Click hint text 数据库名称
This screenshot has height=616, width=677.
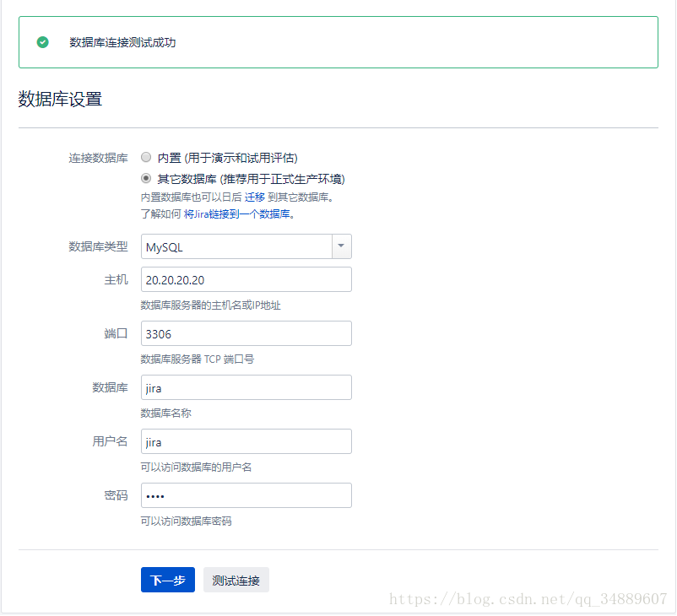point(165,413)
